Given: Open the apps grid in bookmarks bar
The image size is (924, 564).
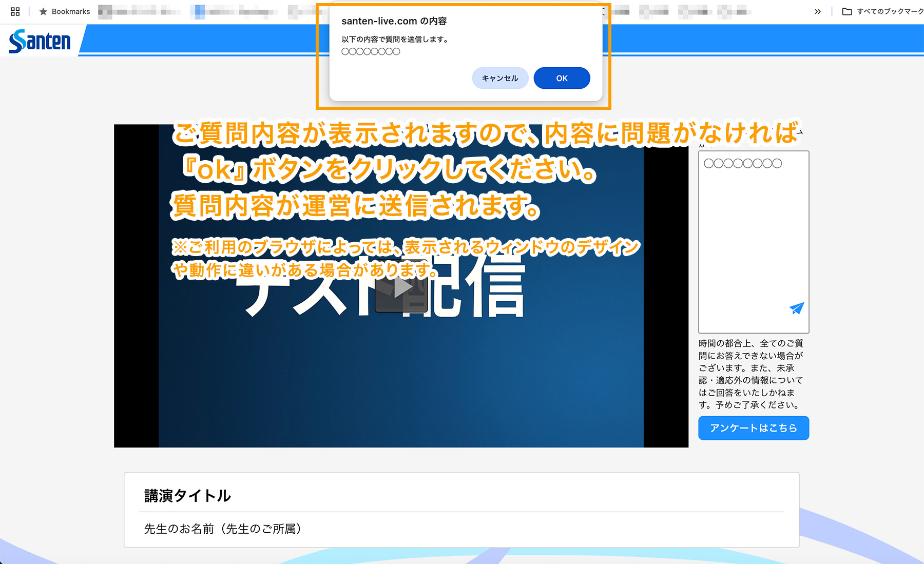Looking at the screenshot, I should [15, 11].
